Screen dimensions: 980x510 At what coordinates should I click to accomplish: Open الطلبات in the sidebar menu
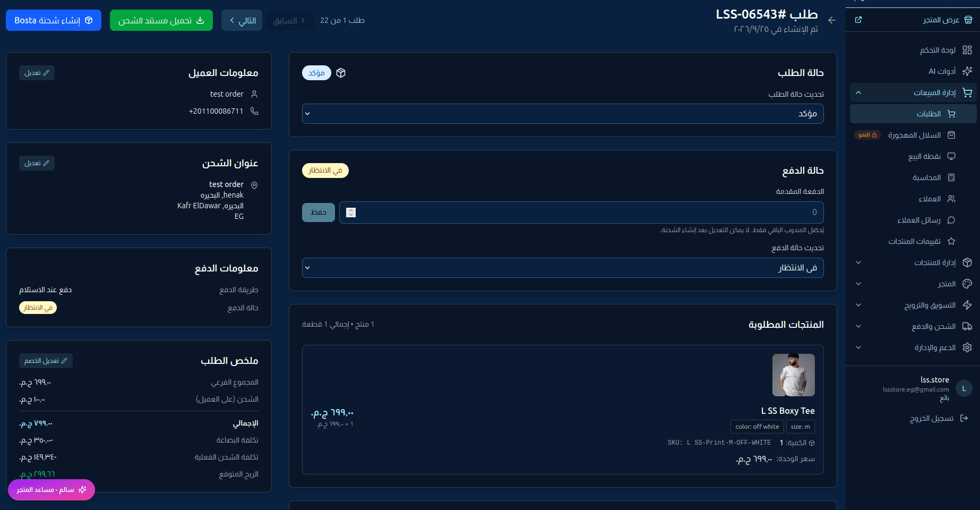(913, 114)
